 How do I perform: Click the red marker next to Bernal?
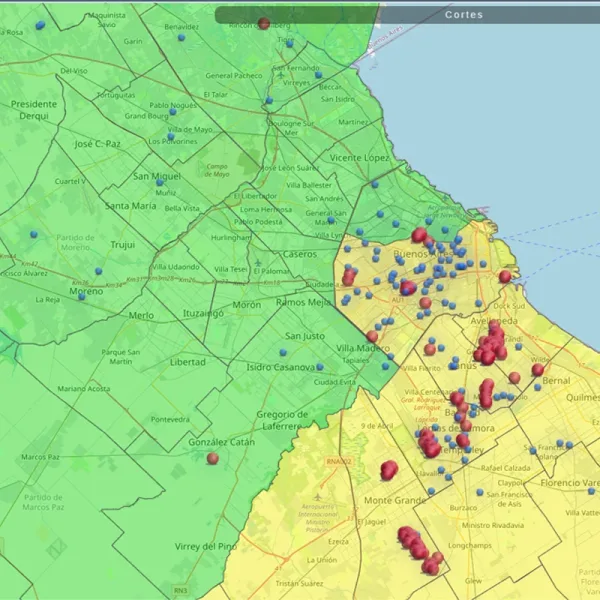[537, 369]
